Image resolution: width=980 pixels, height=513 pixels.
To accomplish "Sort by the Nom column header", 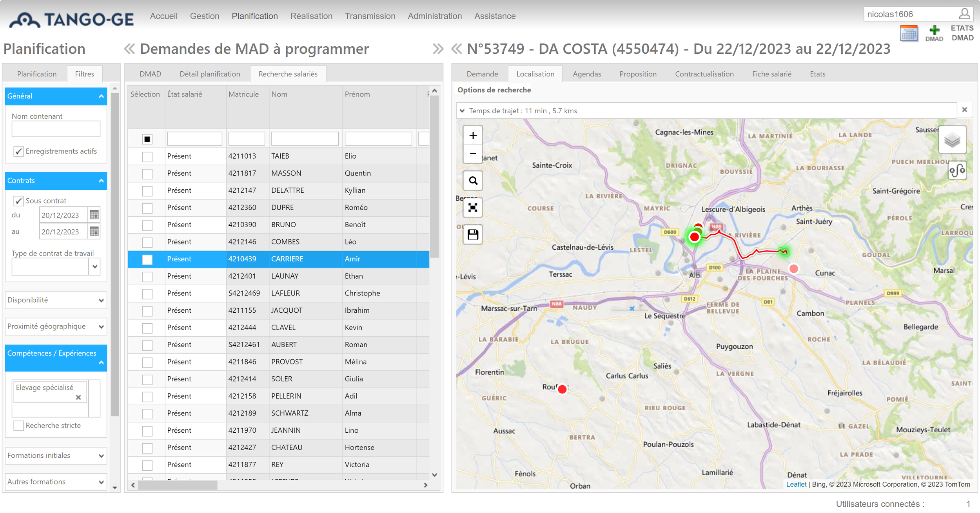I will pyautogui.click(x=279, y=94).
